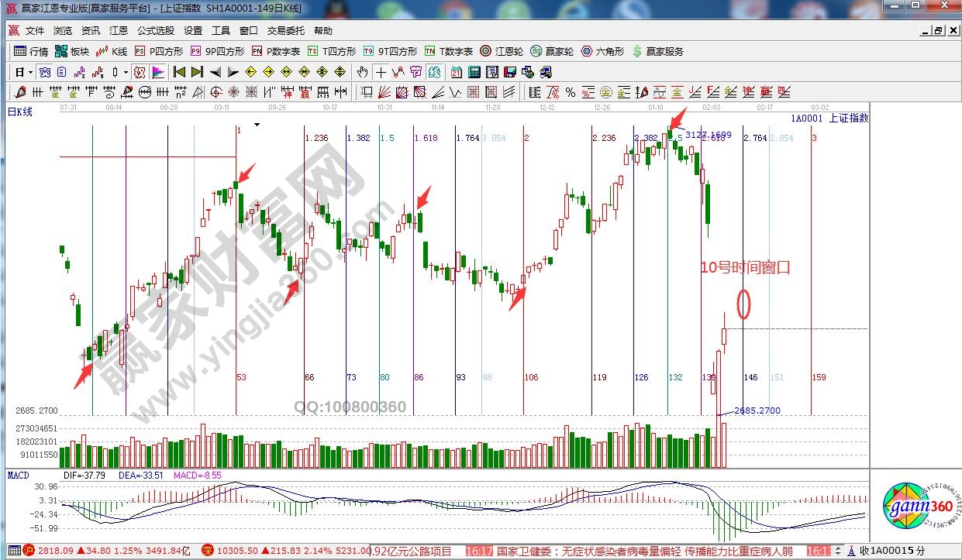Click the P四方形 toolbar button
The image size is (962, 560).
coord(159,52)
